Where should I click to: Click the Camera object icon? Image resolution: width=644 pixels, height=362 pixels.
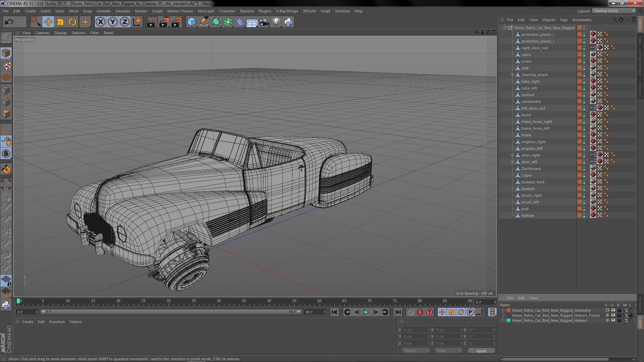coord(264,22)
